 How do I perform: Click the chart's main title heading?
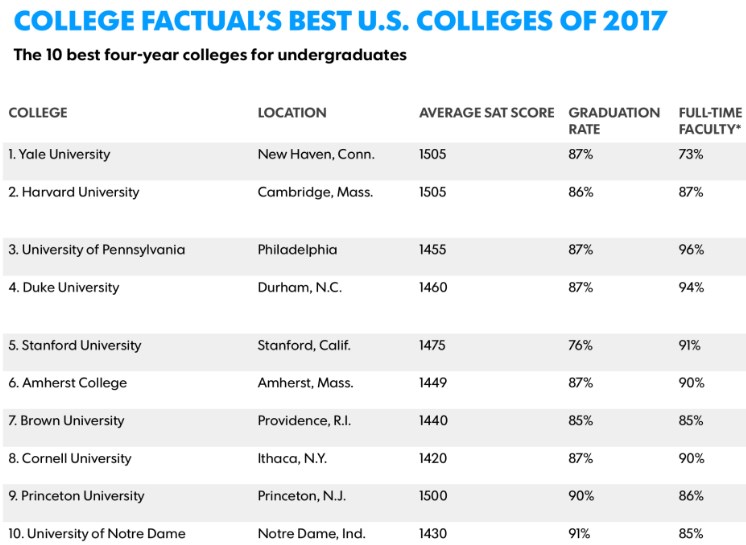pos(340,20)
